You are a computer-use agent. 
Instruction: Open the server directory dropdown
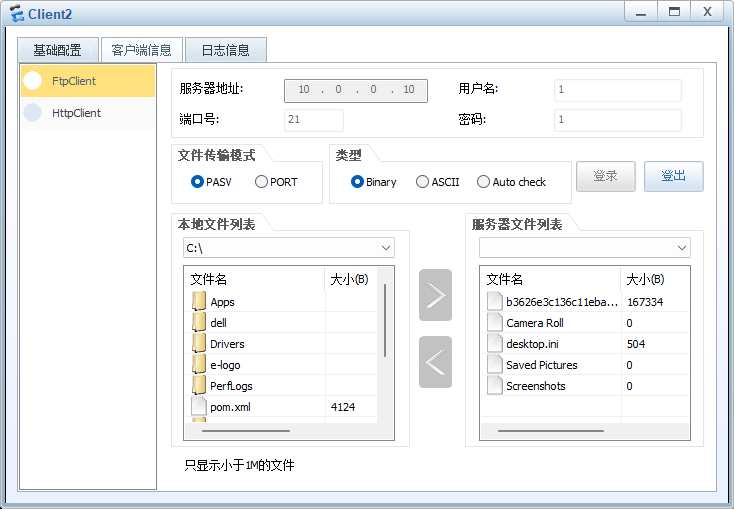tap(682, 248)
